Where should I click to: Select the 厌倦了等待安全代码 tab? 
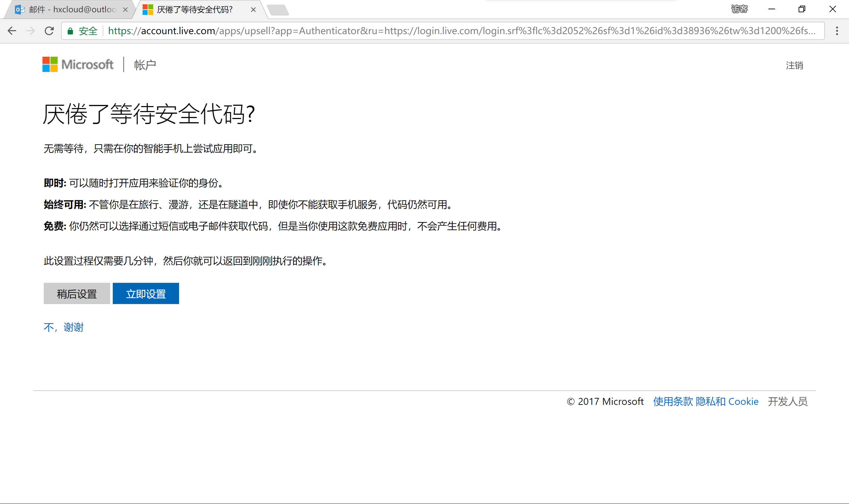(x=195, y=10)
